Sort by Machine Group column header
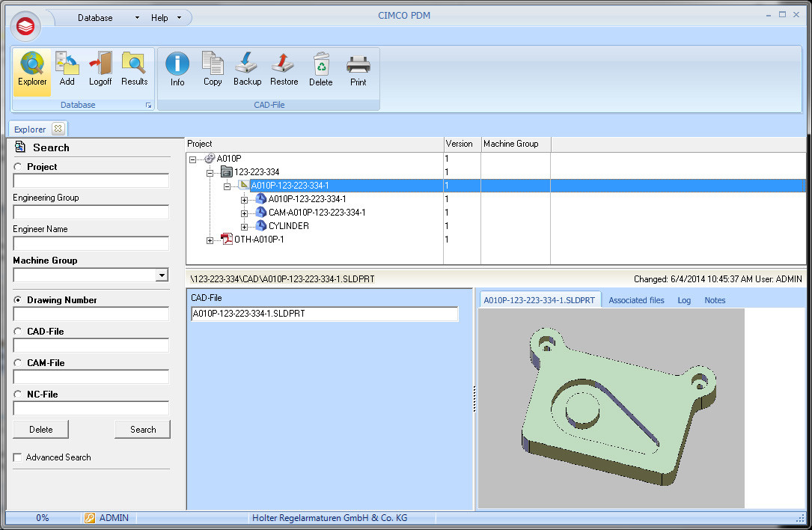Screen dimensions: 812x530 [516, 144]
